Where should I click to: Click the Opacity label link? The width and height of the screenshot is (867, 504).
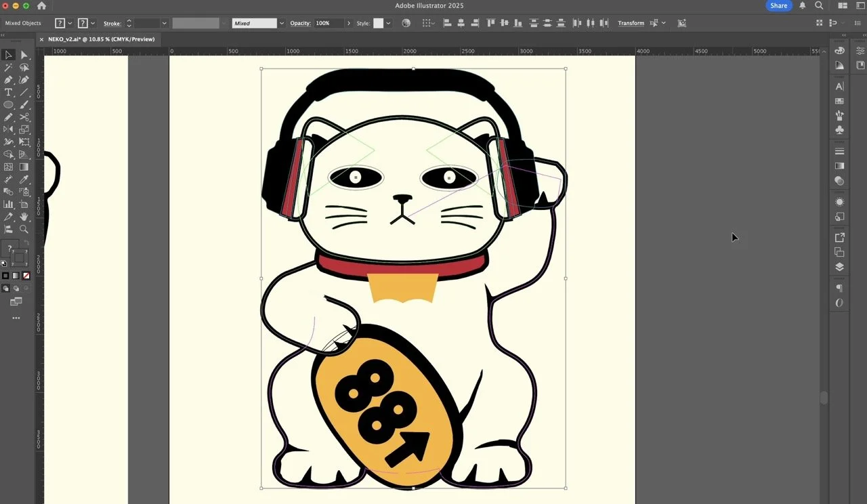(300, 23)
